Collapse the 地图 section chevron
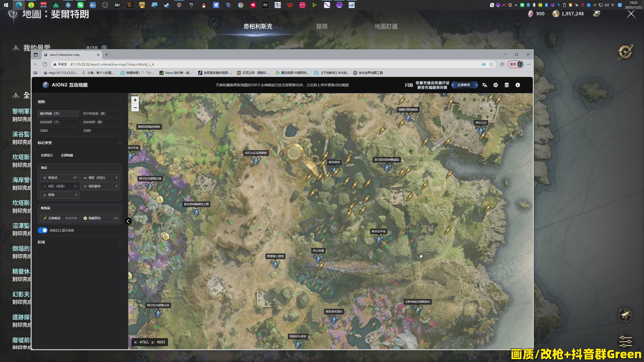Image resolution: width=644 pixels, height=362 pixels. pyautogui.click(x=120, y=102)
